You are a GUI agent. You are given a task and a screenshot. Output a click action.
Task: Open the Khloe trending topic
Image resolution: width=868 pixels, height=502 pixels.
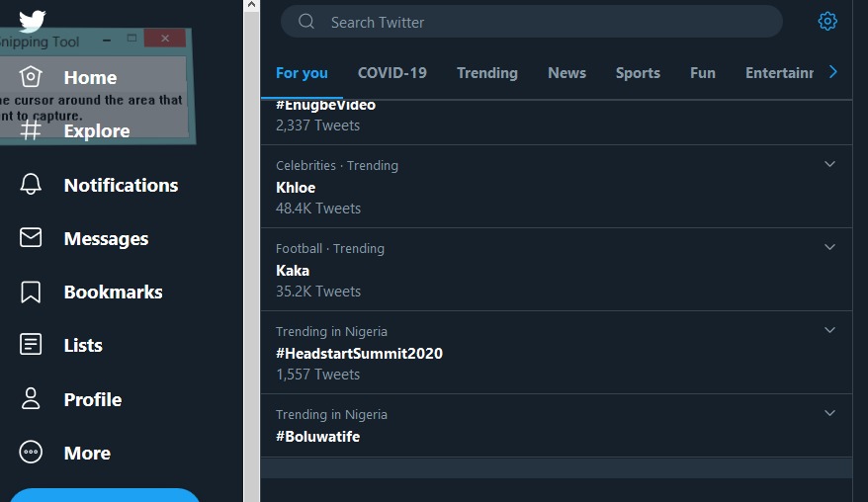tap(296, 188)
